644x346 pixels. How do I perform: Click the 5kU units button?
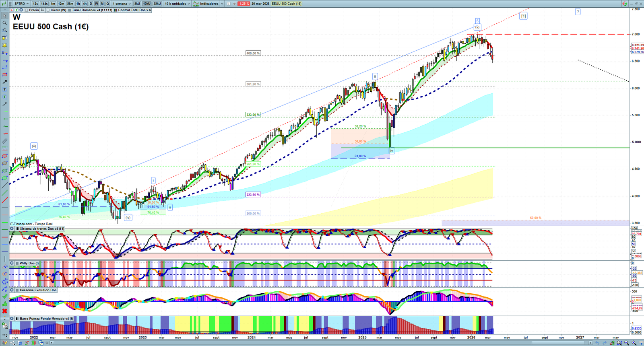[137, 4]
